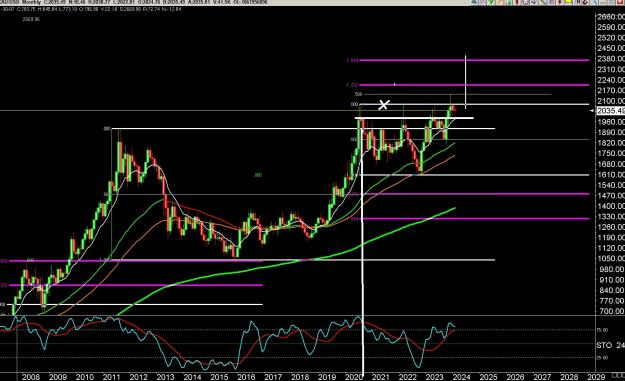
Task: Select the topmost magenta Fibonacci line near 2380
Action: pyautogui.click(x=474, y=61)
